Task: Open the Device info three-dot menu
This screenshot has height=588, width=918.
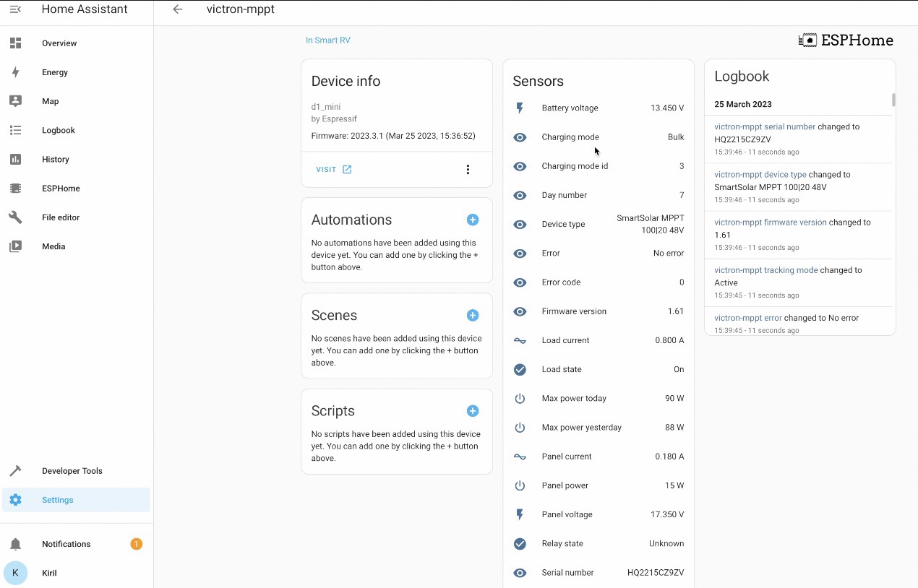Action: point(468,170)
